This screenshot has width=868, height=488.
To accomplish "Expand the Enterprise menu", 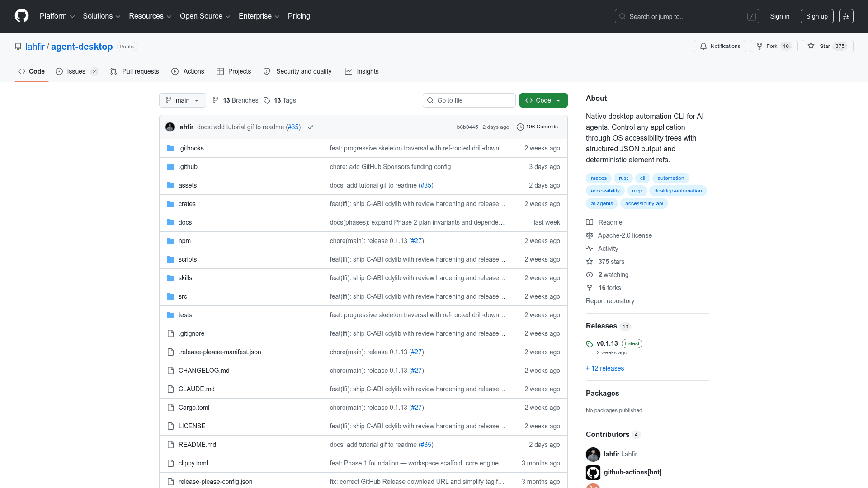I will point(259,16).
